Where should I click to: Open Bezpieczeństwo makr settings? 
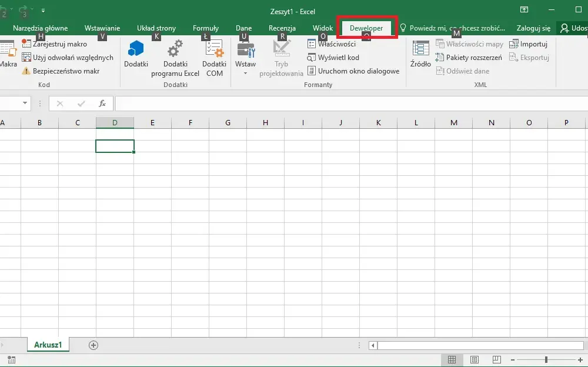[61, 71]
